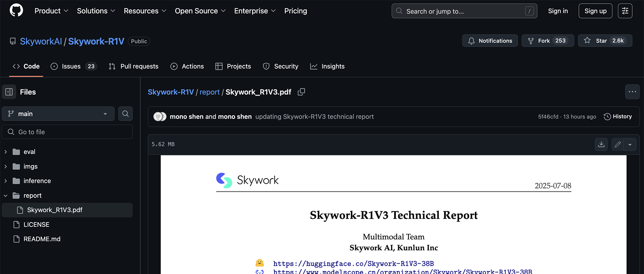This screenshot has height=274, width=644.
Task: Click the search files magnifier icon
Action: 125,114
